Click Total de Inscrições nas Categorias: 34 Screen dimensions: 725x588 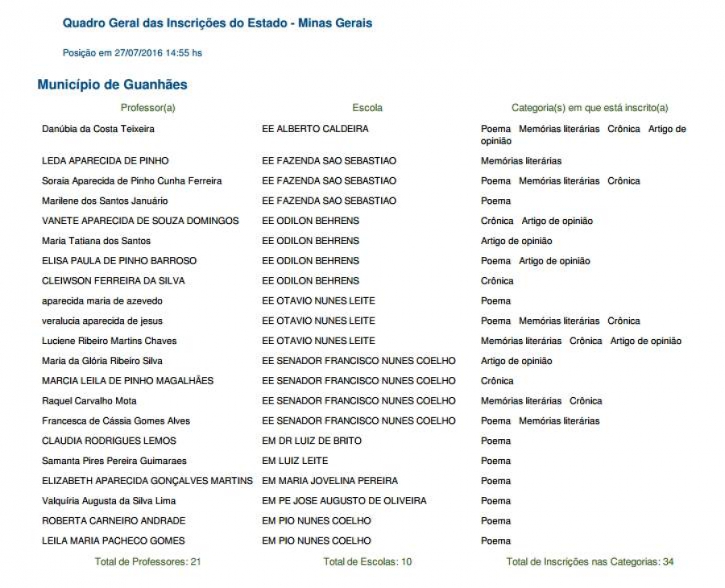(x=590, y=561)
